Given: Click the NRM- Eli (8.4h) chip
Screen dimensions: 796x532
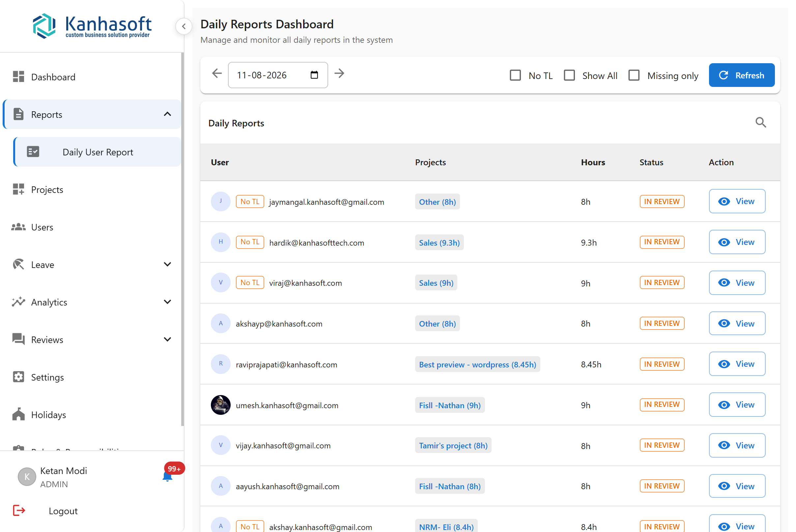Looking at the screenshot, I should pyautogui.click(x=446, y=526).
